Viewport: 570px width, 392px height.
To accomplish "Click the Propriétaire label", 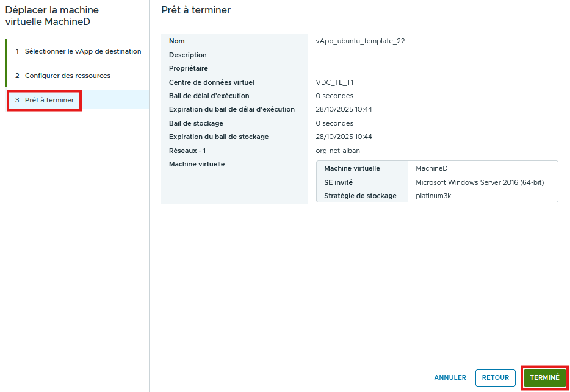I will (188, 68).
